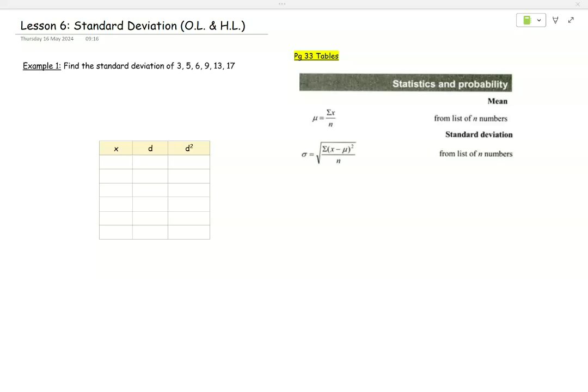Click the full page view arrow icon
Screen dimensions: 588x392
[571, 20]
